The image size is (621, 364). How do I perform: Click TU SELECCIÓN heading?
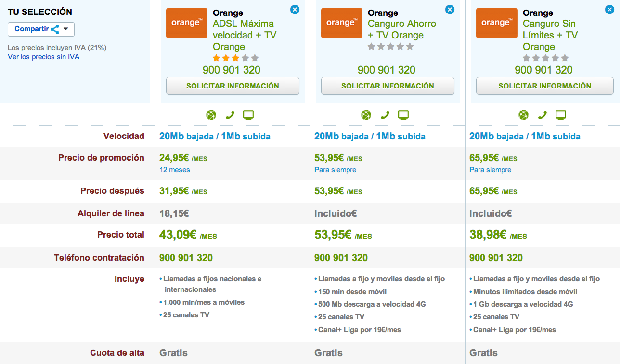click(x=40, y=12)
